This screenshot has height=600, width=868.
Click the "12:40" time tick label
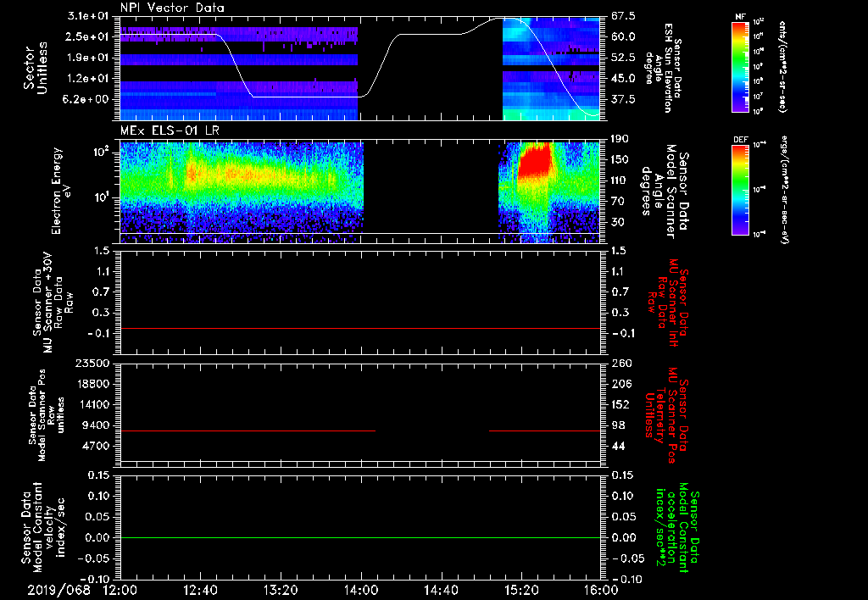(x=200, y=591)
